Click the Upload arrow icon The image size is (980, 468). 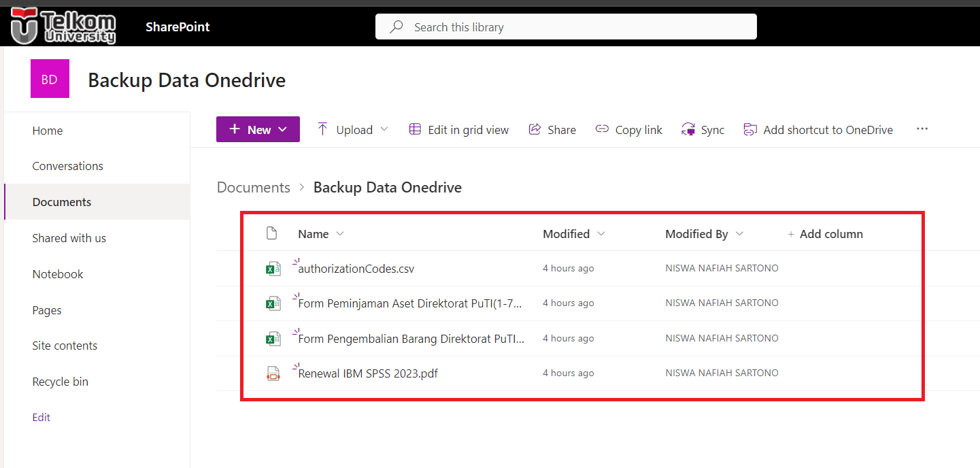[322, 129]
